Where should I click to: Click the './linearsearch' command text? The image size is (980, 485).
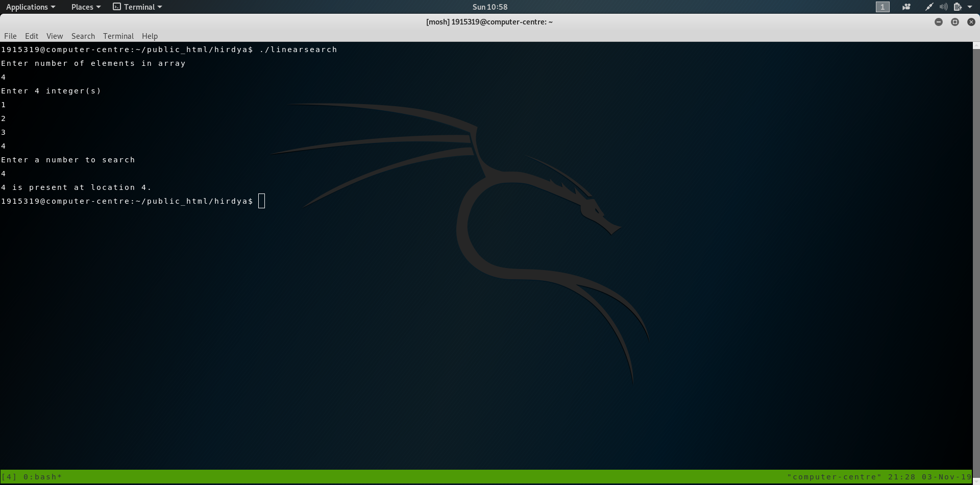pyautogui.click(x=298, y=50)
